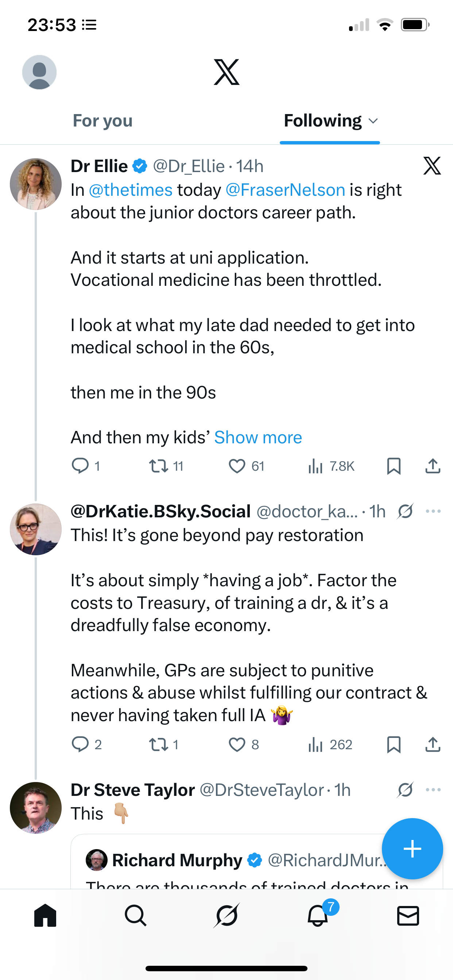The width and height of the screenshot is (453, 980).
Task: Go to the Home tab
Action: coord(45,915)
